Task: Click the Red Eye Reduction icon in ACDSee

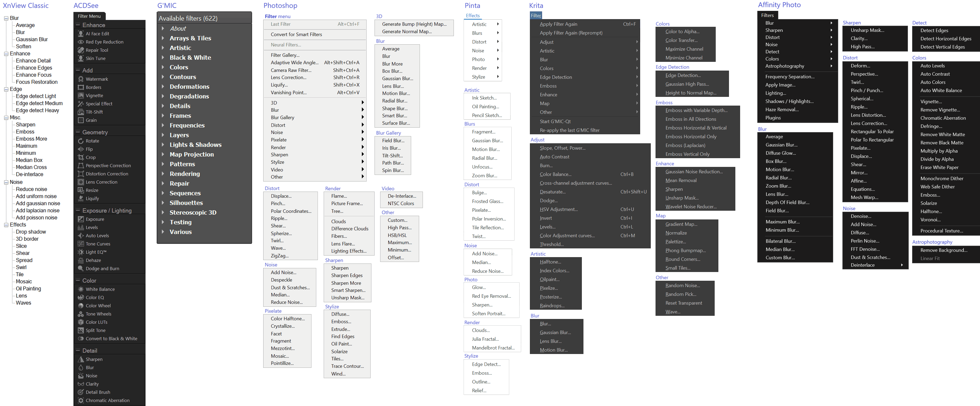Action: (x=81, y=42)
